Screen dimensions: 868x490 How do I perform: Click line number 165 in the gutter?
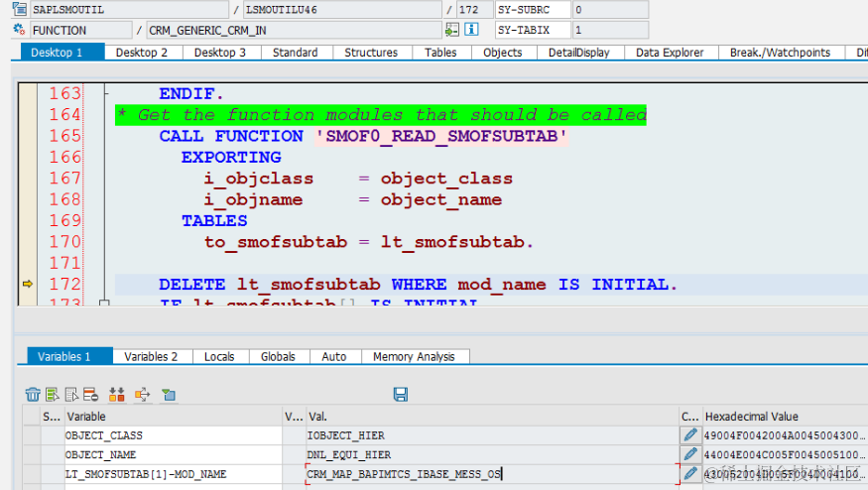click(64, 136)
